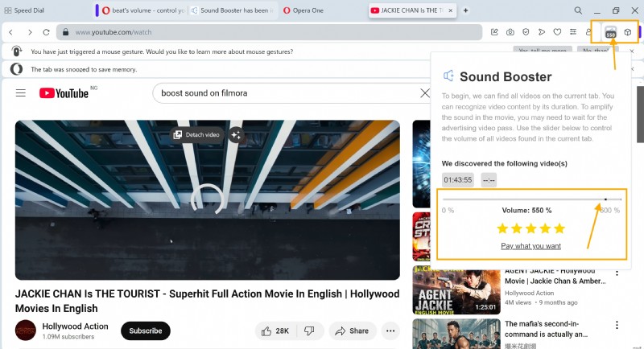
Task: Open the three-dots more actions button under the video
Action: pyautogui.click(x=390, y=331)
